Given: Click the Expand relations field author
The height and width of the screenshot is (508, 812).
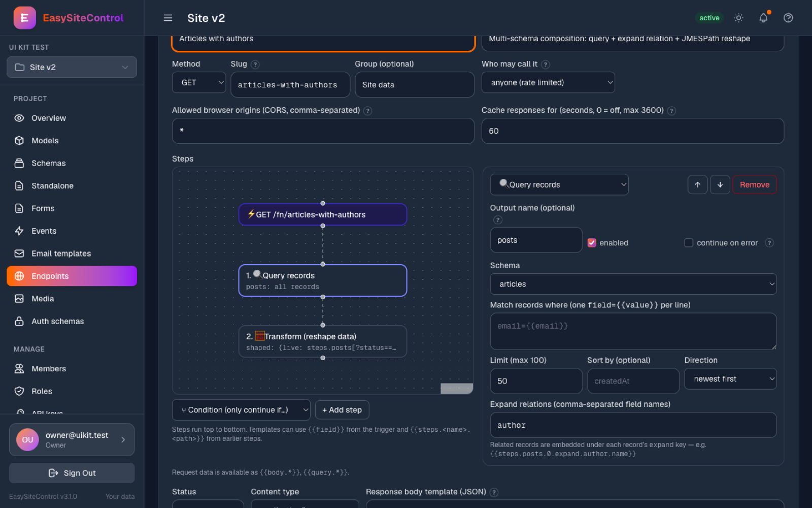Looking at the screenshot, I should click(633, 425).
